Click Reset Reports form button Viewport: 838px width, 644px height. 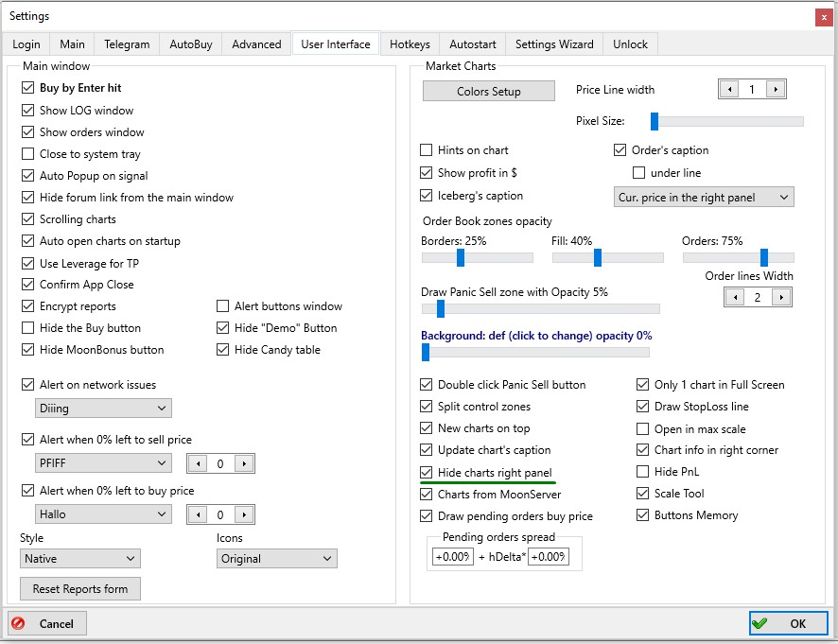[80, 589]
